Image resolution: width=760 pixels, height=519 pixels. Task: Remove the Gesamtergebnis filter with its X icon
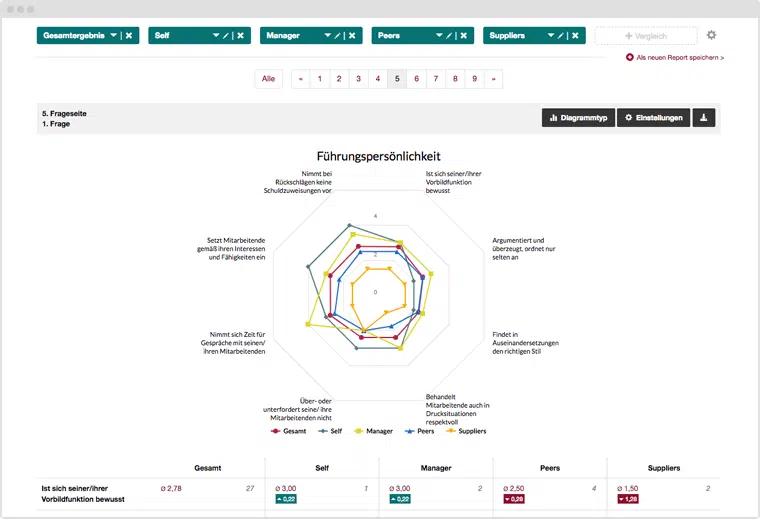tap(129, 36)
